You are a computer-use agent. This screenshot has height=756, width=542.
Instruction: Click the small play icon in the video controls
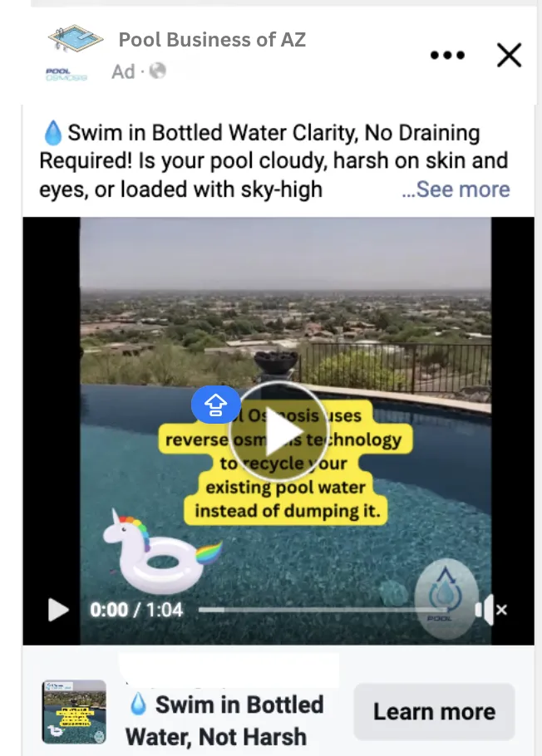58,610
